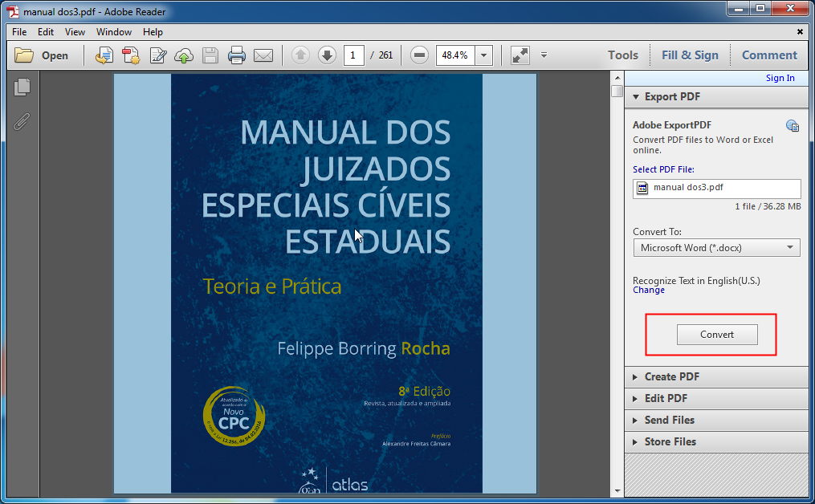815x504 pixels.
Task: Click the Convert button
Action: 717,335
